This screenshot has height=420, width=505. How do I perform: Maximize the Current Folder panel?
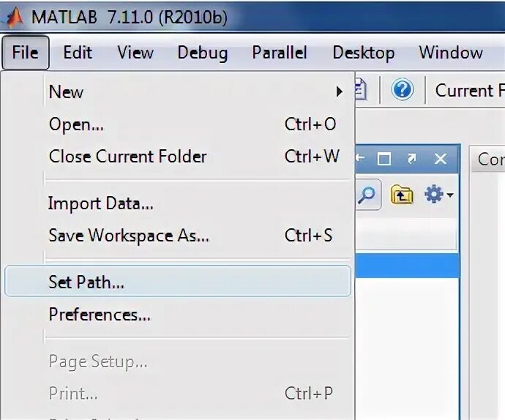point(384,159)
